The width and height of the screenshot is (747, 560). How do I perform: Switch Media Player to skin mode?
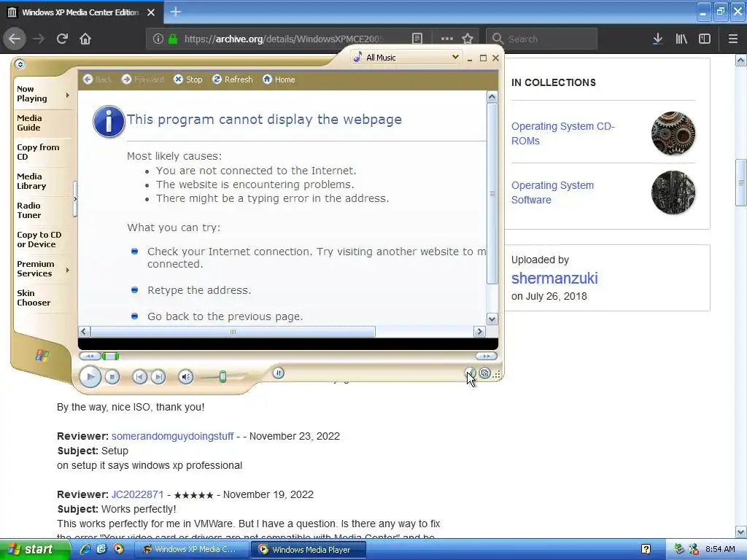coord(484,373)
